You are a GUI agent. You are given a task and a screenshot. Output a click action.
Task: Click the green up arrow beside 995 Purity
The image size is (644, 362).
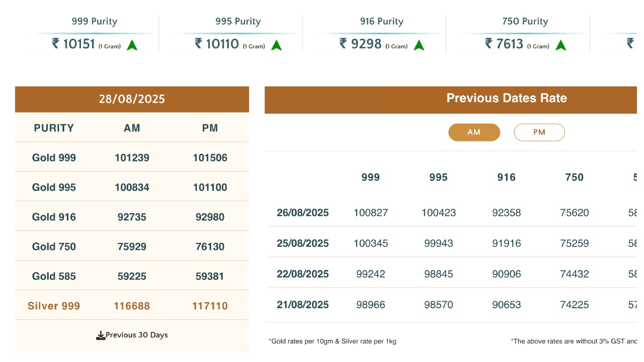click(276, 45)
